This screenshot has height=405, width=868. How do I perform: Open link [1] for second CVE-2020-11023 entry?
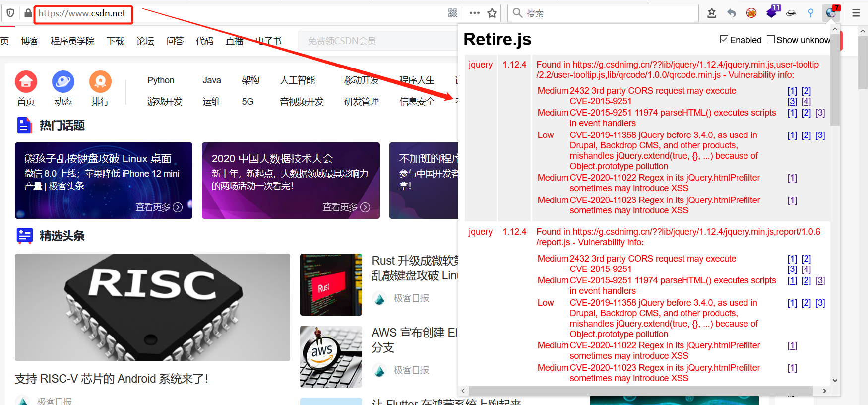pyautogui.click(x=792, y=368)
